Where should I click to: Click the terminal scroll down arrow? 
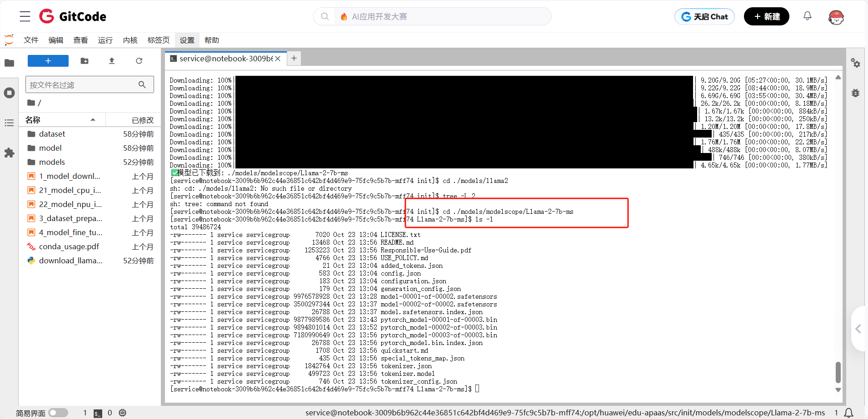click(838, 390)
